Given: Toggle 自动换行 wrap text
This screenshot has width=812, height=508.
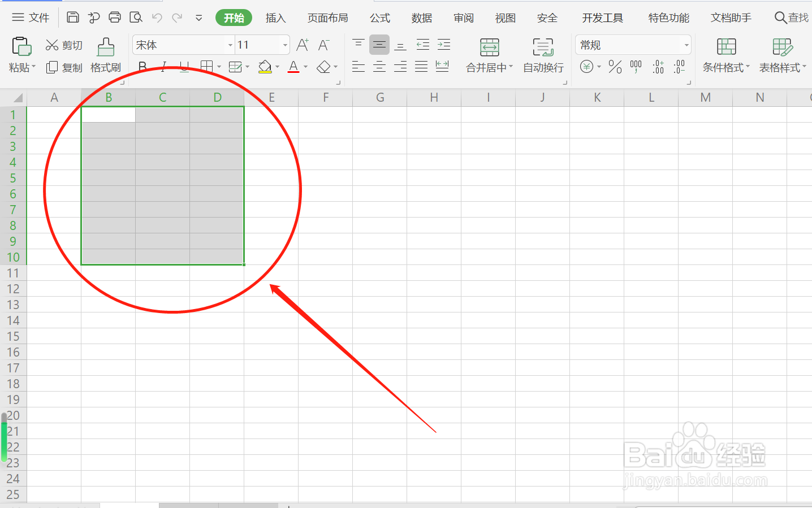Looking at the screenshot, I should (543, 55).
